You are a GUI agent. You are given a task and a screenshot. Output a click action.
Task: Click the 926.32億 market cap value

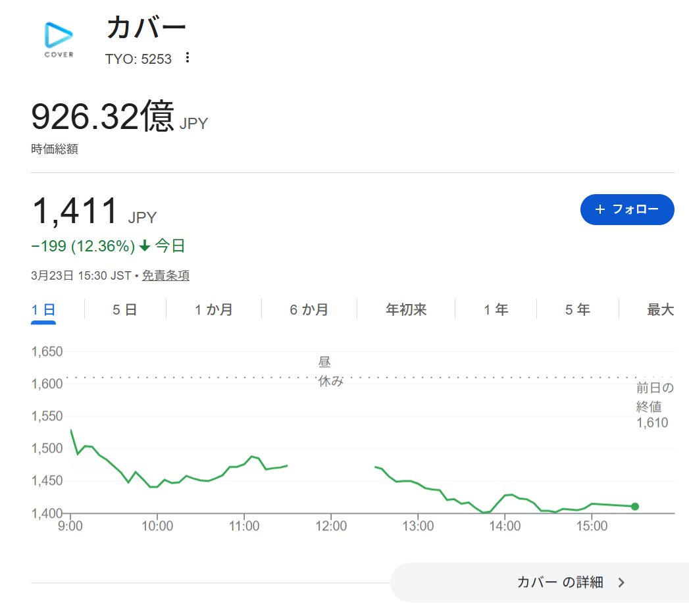104,117
